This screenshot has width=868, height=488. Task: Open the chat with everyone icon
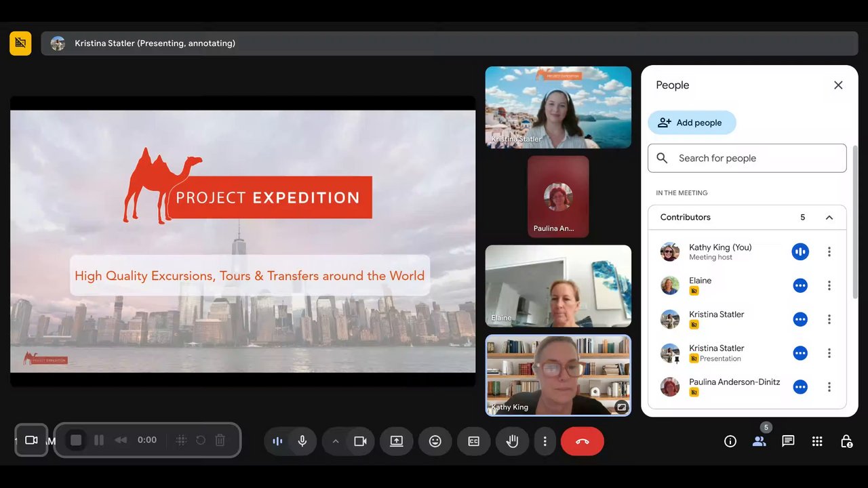coord(788,441)
